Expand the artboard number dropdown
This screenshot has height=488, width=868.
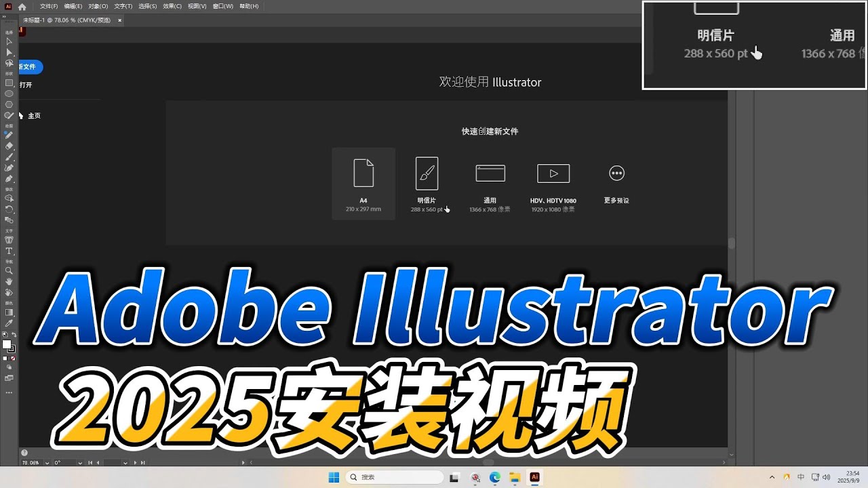(x=124, y=462)
